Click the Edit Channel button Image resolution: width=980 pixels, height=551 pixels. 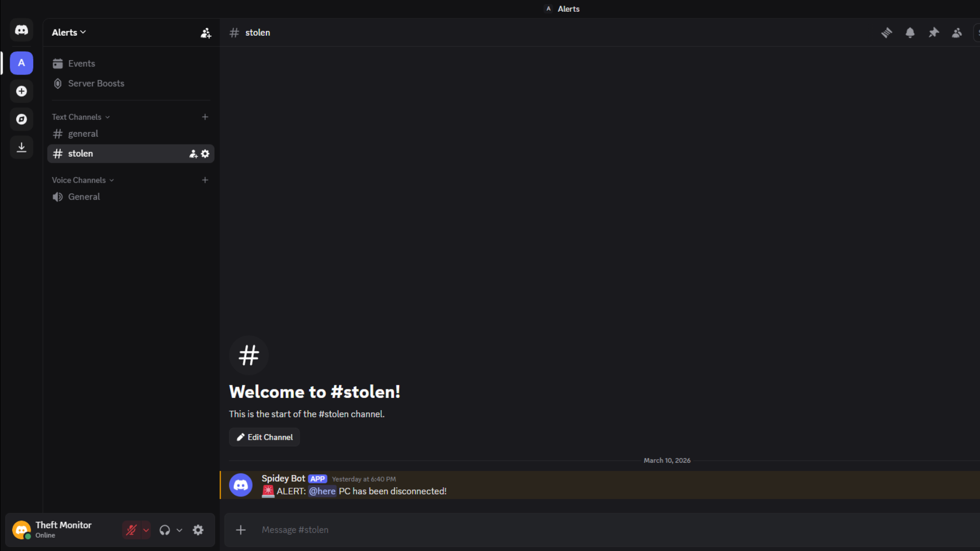(x=264, y=437)
